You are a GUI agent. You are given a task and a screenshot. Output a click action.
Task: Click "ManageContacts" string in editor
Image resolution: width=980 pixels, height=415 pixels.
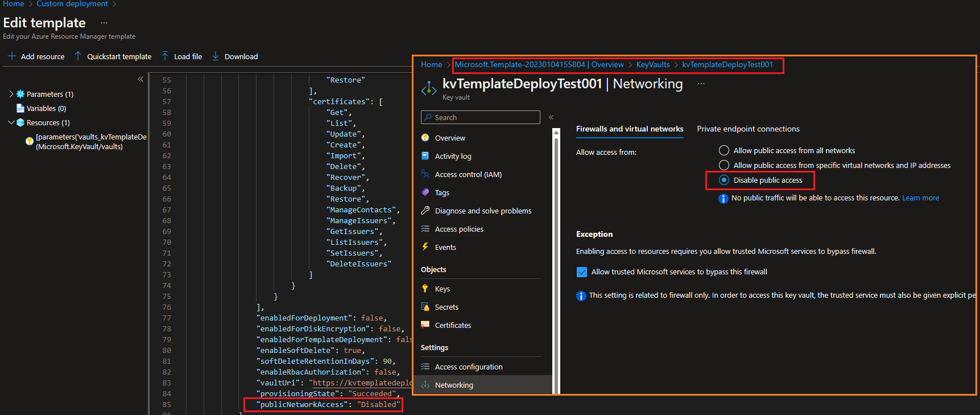pos(361,210)
